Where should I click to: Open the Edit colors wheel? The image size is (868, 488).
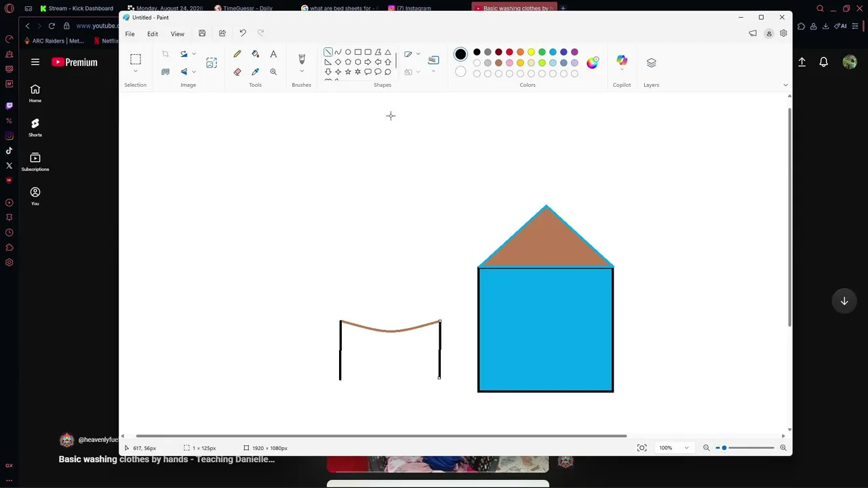pos(593,62)
